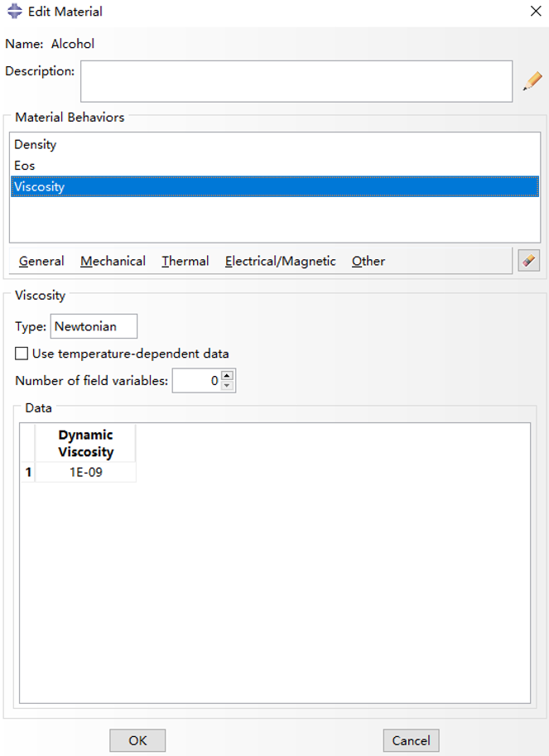Screen dimensions: 549x756
Task: Enable Use temperature-dependent data checkbox
Action: pyautogui.click(x=22, y=354)
